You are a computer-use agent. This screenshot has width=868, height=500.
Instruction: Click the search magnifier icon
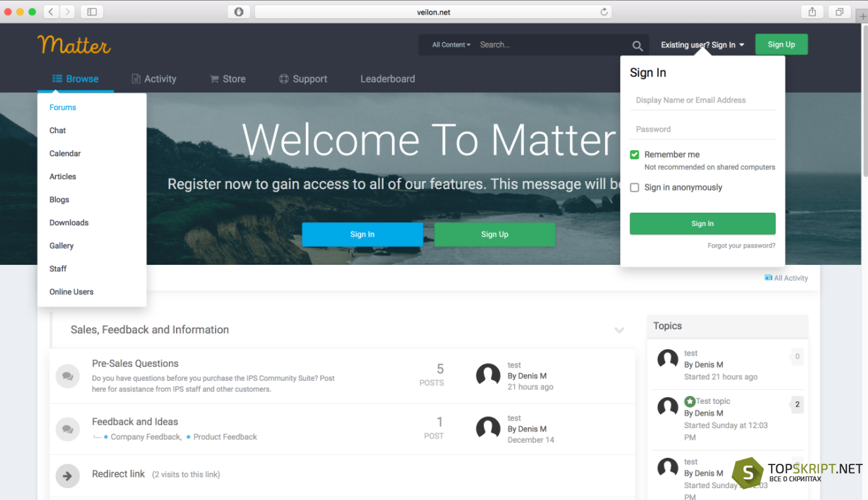point(637,45)
